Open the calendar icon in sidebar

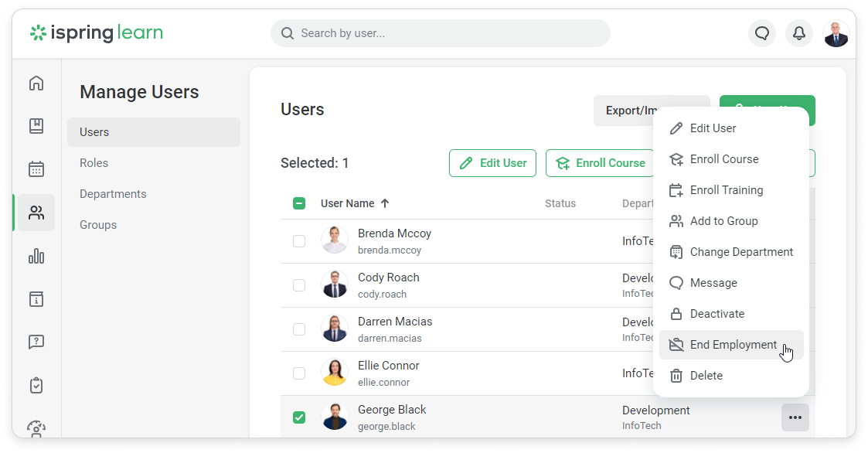(36, 169)
